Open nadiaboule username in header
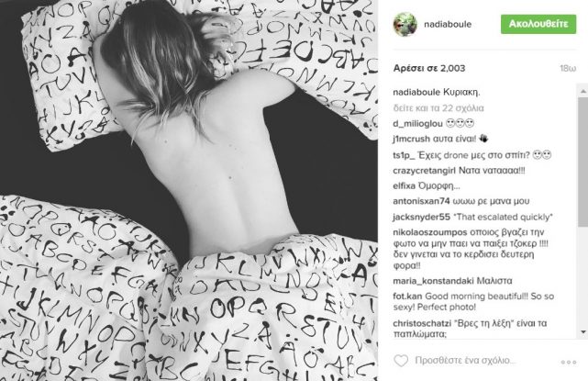 pyautogui.click(x=448, y=25)
